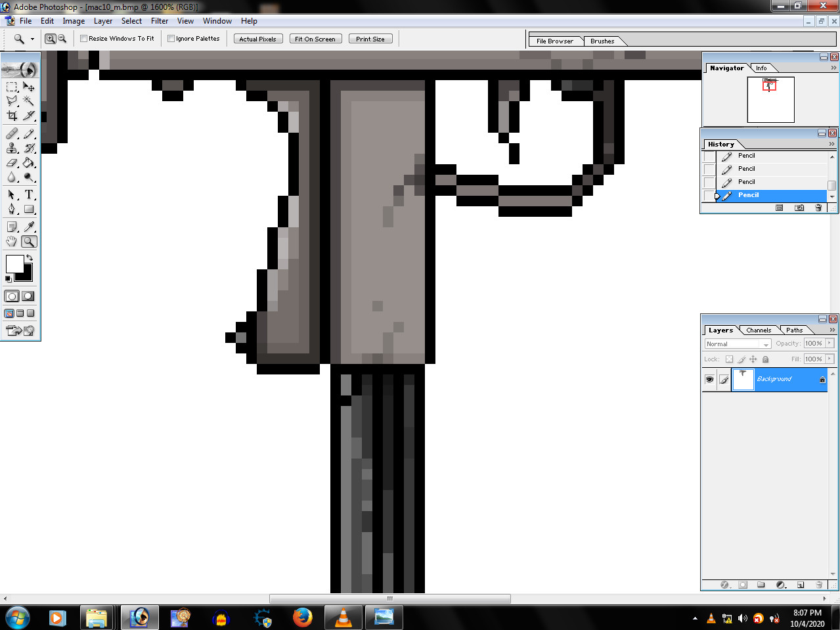Select the Pen tool
Viewport: 840px width, 630px height.
click(12, 209)
